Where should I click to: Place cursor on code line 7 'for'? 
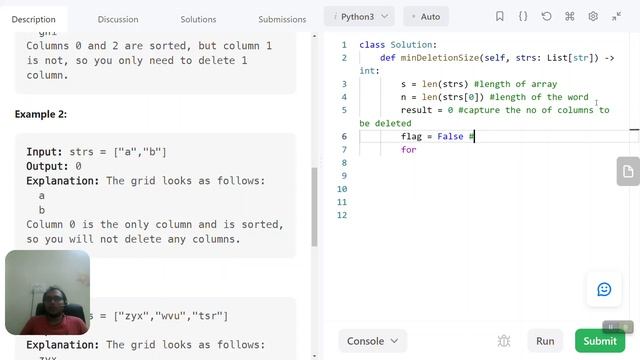[409, 150]
